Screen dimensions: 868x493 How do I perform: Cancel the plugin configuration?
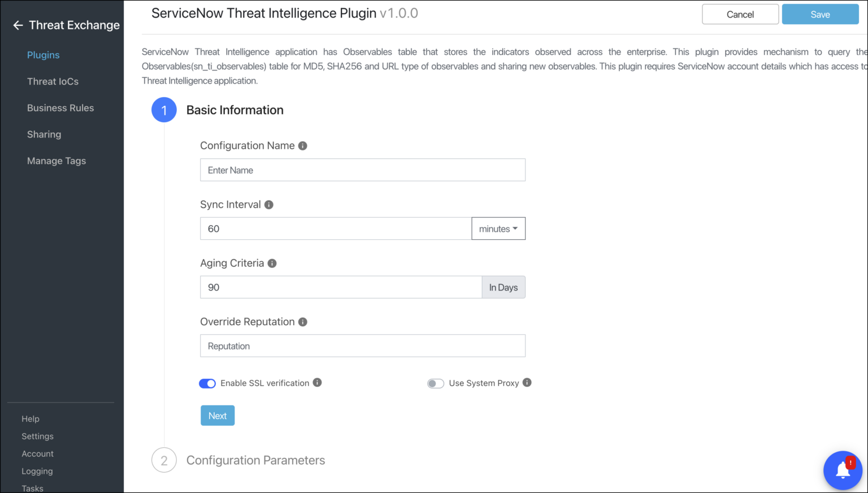740,14
